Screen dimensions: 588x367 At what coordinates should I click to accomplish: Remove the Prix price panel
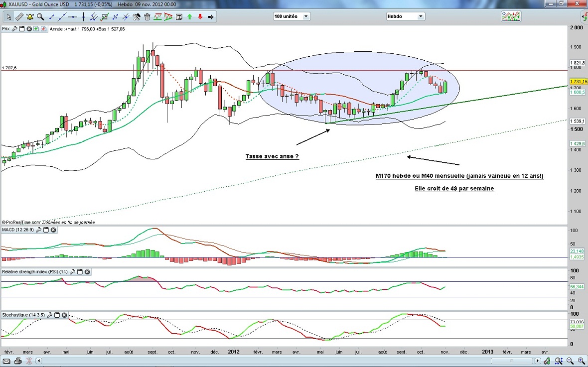(29, 29)
